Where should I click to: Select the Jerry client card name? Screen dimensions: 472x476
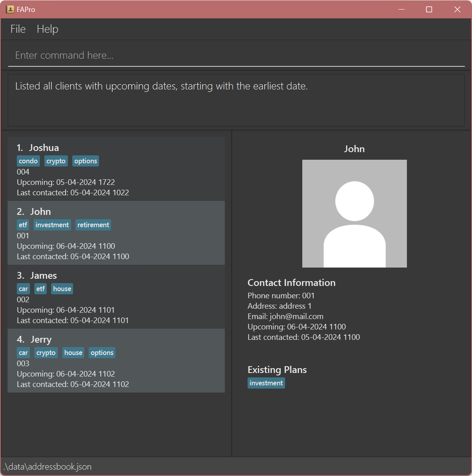41,339
